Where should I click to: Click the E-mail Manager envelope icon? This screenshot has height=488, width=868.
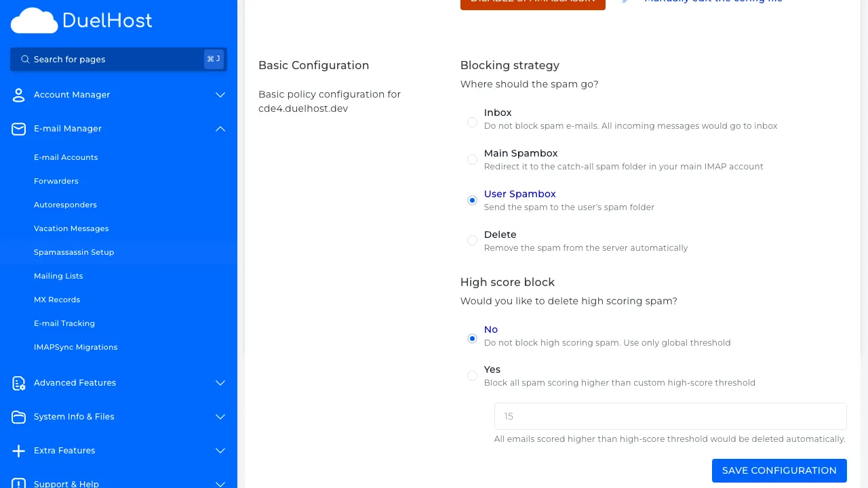coord(18,129)
